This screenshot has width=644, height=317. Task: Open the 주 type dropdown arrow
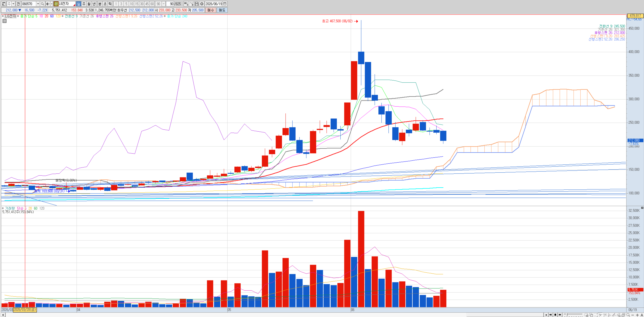point(14,4)
